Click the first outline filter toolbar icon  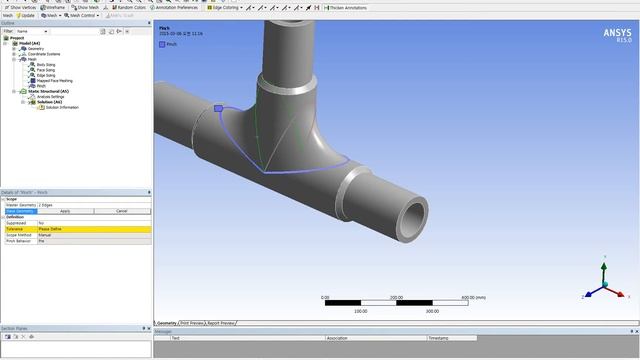pos(103,31)
